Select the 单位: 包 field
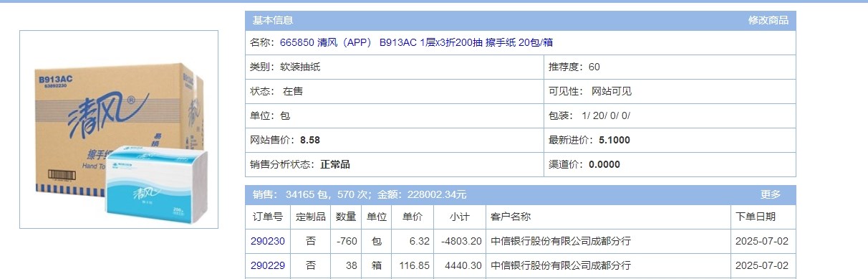868x279 pixels. pyautogui.click(x=395, y=115)
